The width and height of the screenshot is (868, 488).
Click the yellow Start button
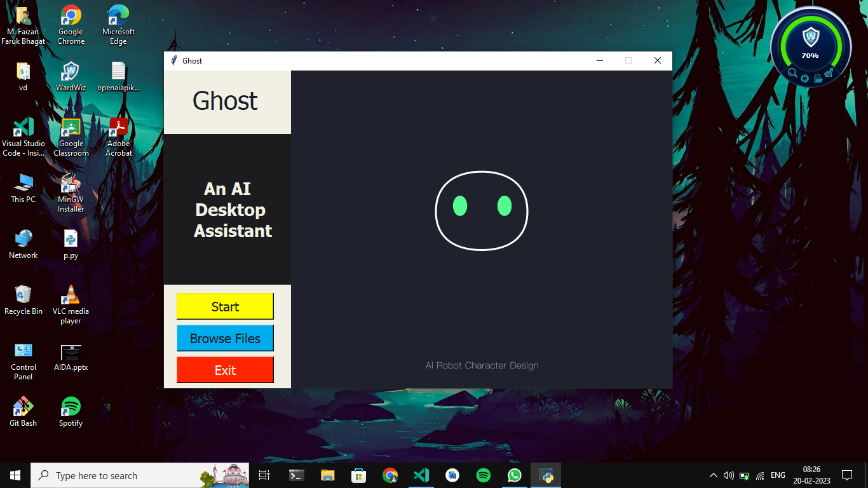coord(225,306)
